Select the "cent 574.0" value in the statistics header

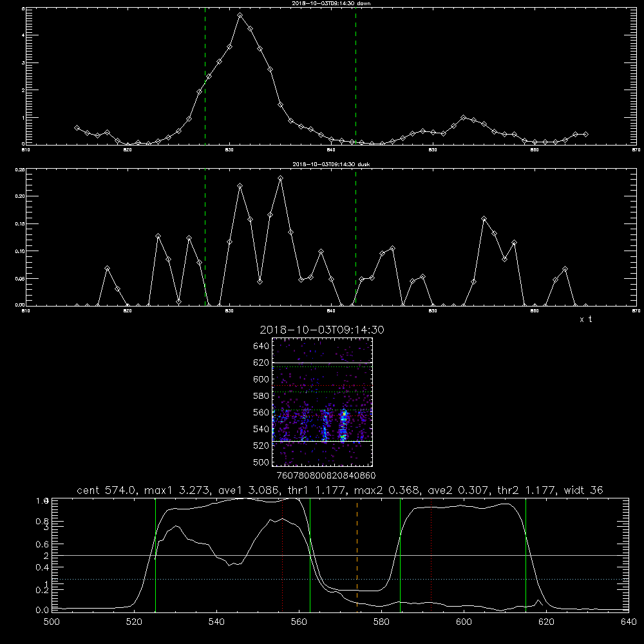point(108,490)
